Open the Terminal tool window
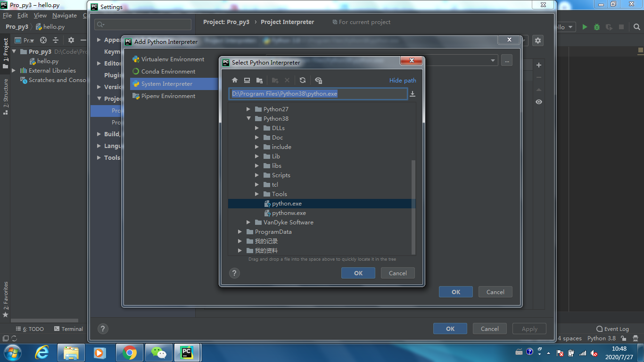Screen dimensions: 644x362 [68, 329]
